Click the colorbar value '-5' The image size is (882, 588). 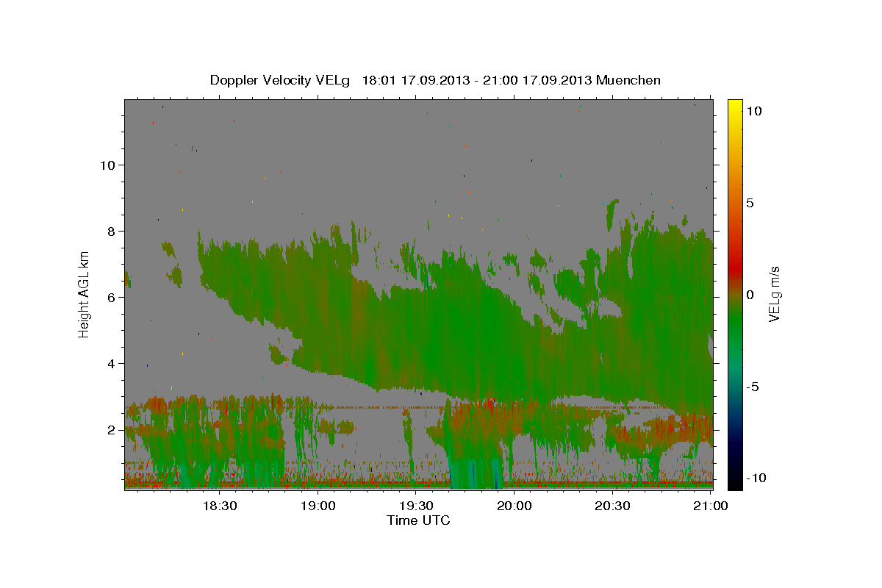pyautogui.click(x=752, y=386)
